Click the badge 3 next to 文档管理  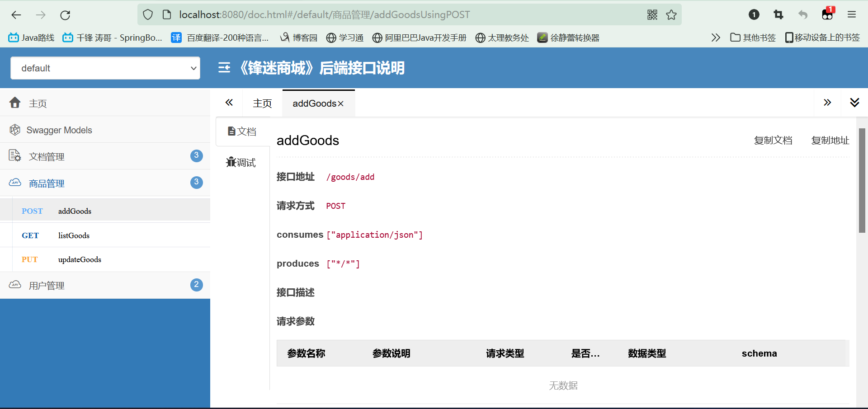coord(196,155)
